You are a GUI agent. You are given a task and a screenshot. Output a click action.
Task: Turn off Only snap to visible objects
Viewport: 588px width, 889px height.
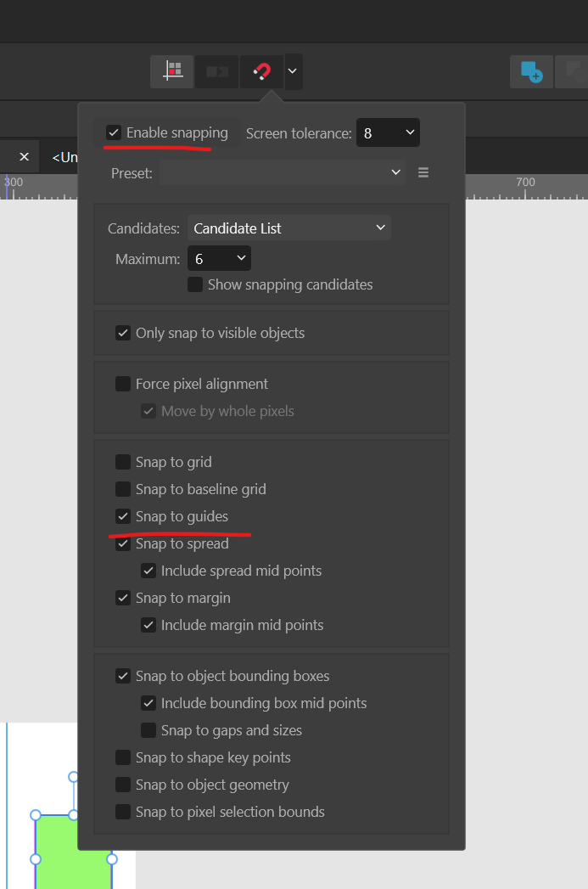point(122,333)
